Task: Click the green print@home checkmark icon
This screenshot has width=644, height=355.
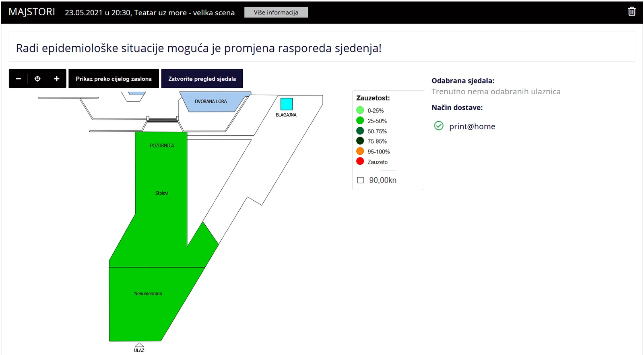Action: 439,126
